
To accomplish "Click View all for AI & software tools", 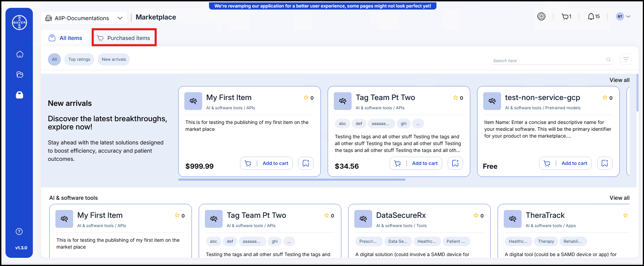I will point(619,198).
